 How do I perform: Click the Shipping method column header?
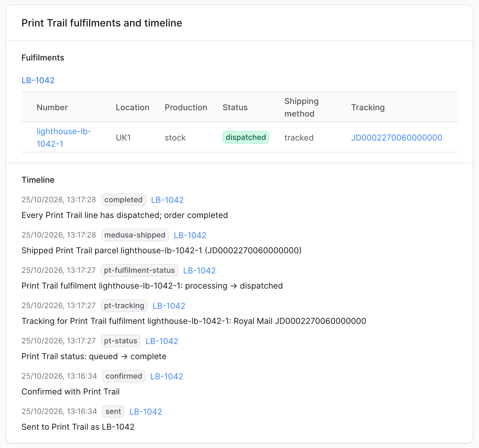302,107
